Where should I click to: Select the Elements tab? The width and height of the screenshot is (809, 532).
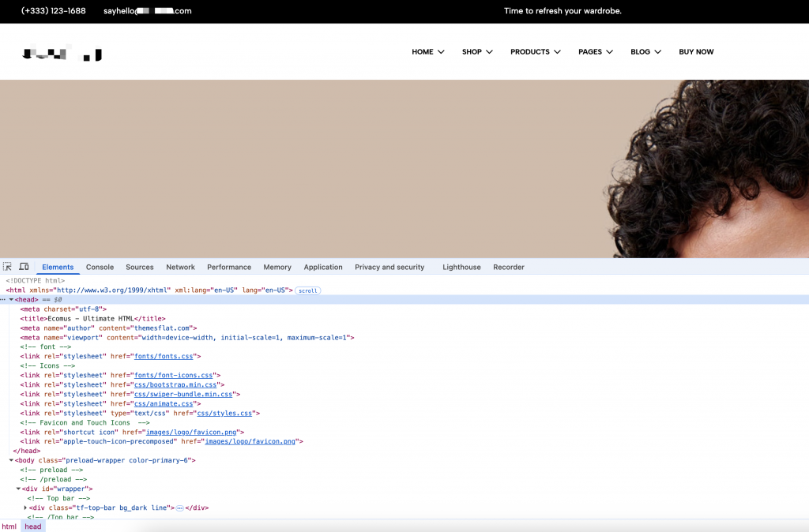58,267
